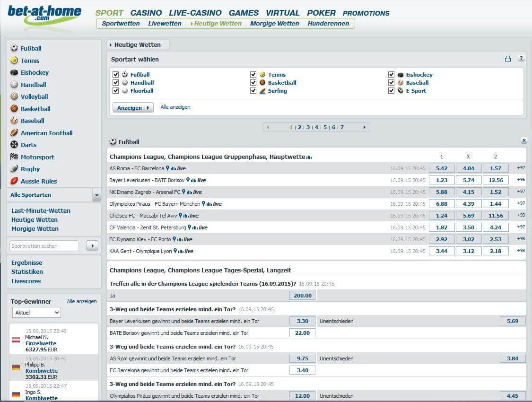
Task: Click the Motorsport checkered flag icon
Action: click(x=14, y=157)
